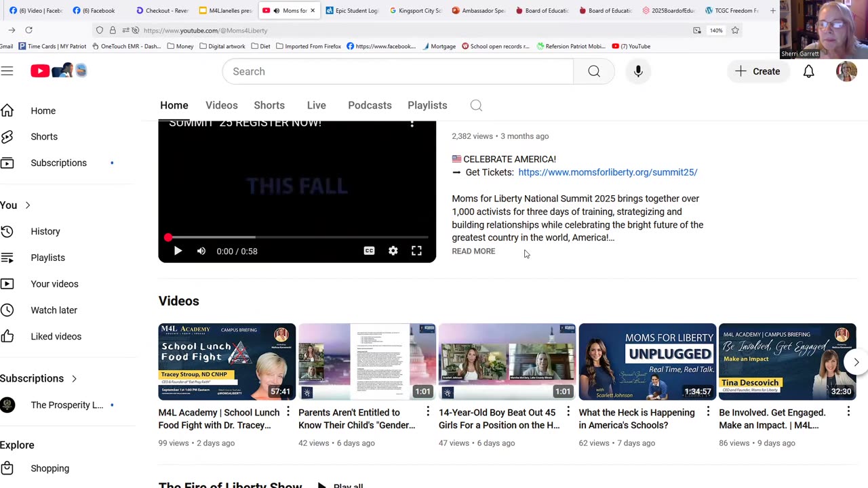Toggle closed captions on the player
Image resolution: width=868 pixels, height=488 pixels.
[x=369, y=251]
